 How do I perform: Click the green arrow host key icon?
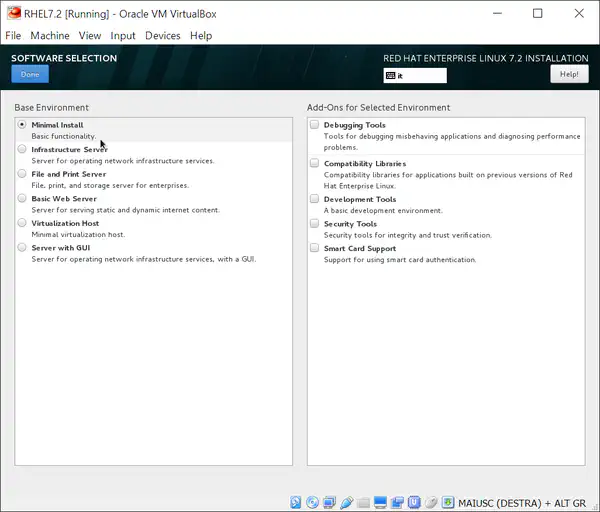click(x=446, y=502)
